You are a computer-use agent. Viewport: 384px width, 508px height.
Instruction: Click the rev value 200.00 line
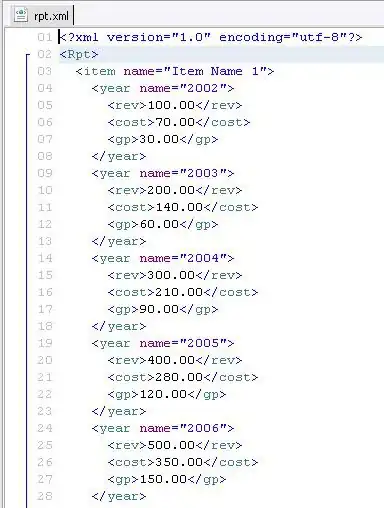[175, 190]
